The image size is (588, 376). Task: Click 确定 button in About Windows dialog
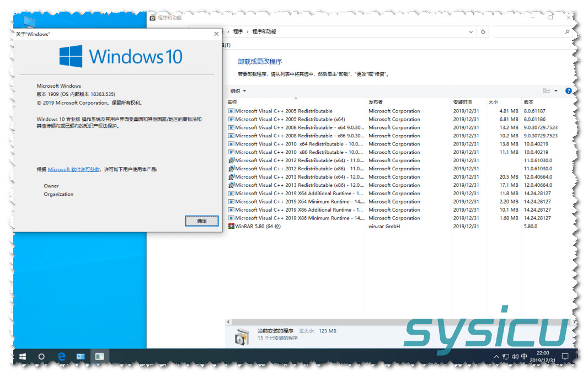pyautogui.click(x=202, y=221)
